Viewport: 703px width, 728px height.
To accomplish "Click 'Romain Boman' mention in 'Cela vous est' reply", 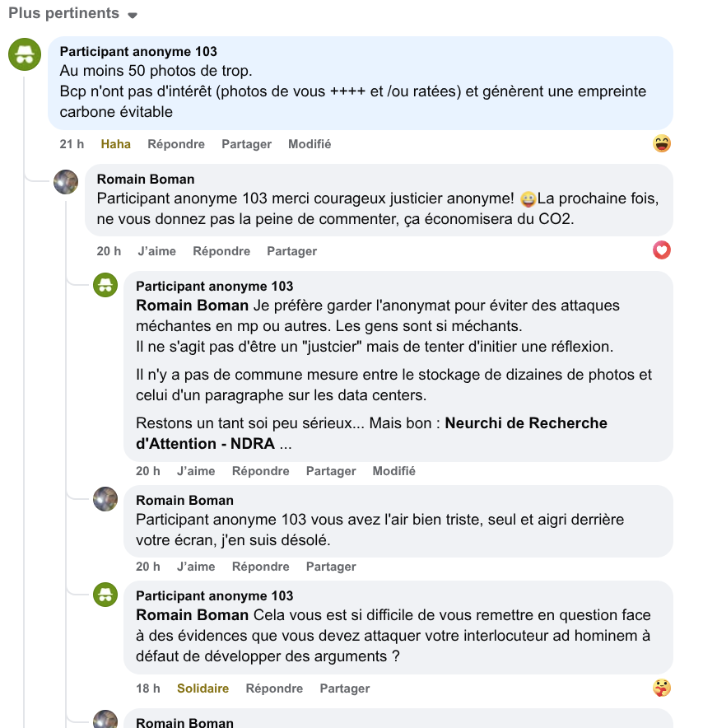I will 192,615.
